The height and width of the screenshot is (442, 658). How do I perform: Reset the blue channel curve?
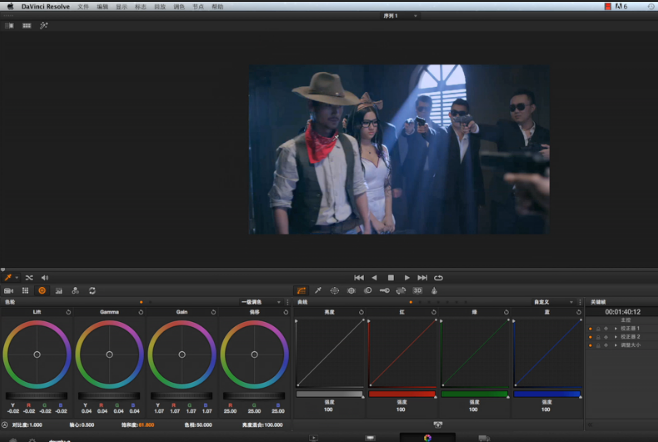coord(579,312)
